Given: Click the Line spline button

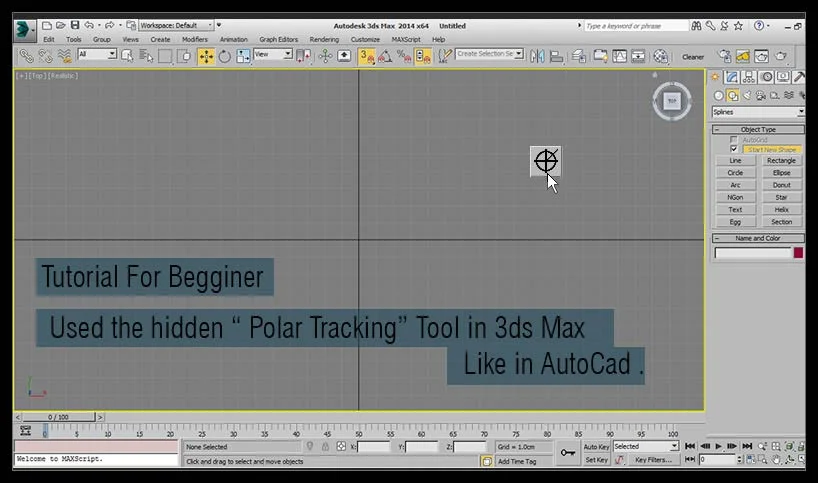Looking at the screenshot, I should [736, 161].
